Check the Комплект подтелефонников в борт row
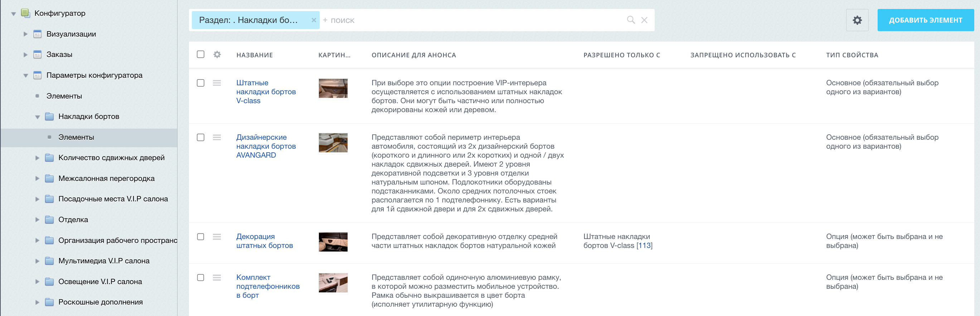This screenshot has height=316, width=980. pos(200,278)
